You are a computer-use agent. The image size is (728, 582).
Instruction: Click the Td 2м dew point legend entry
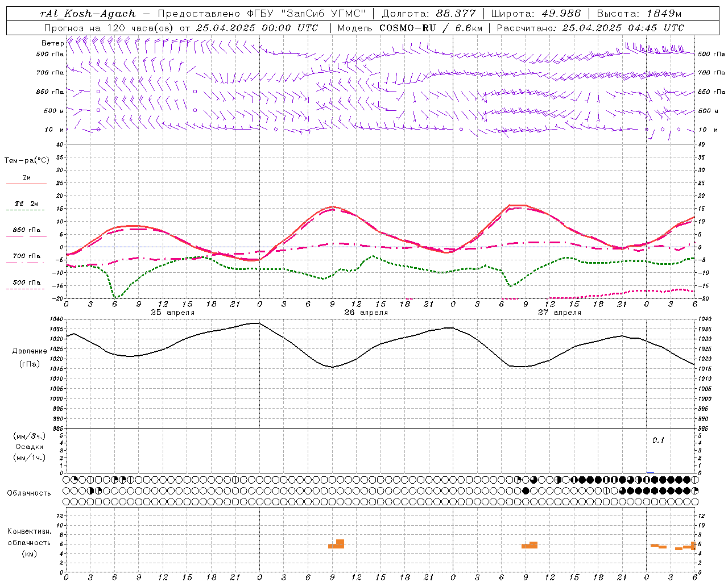click(26, 203)
